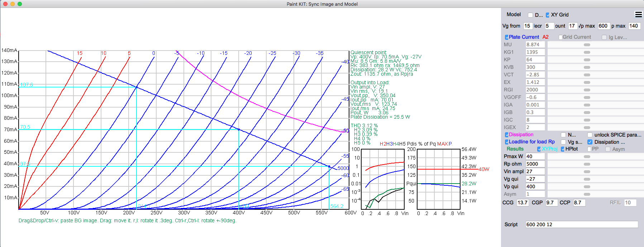
Task: Click the green Results label
Action: (x=515, y=149)
